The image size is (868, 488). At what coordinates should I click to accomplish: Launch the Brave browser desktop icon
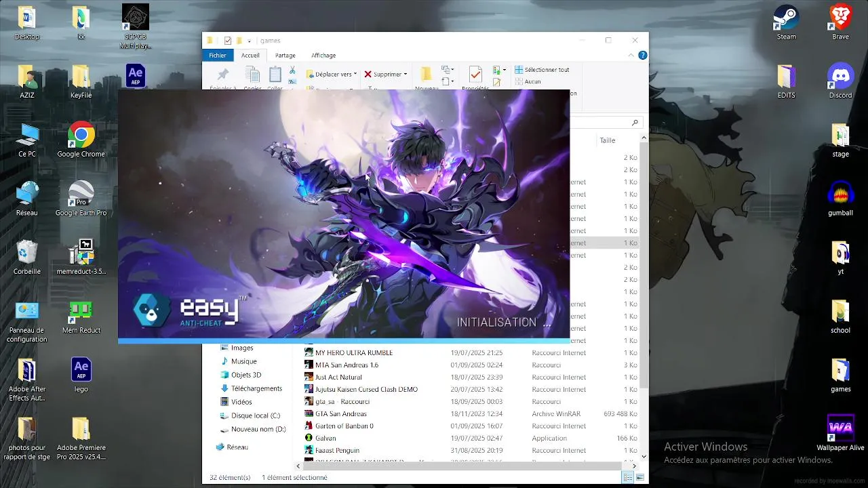[841, 22]
